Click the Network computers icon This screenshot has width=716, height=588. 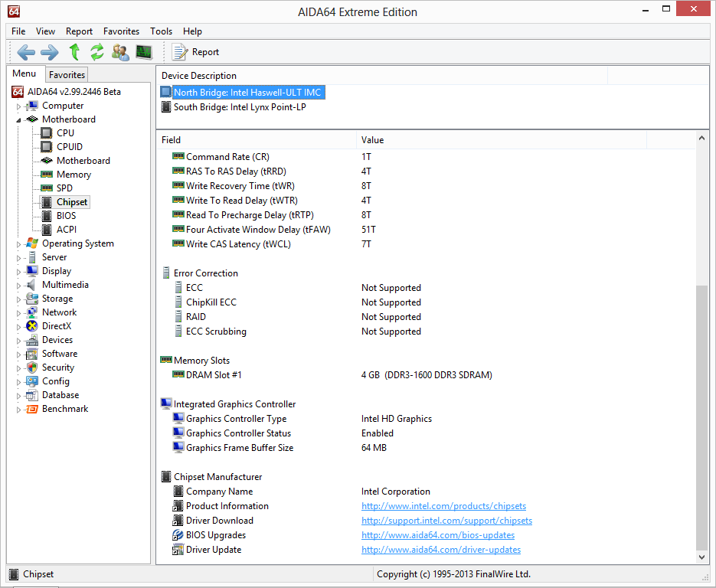point(32,312)
